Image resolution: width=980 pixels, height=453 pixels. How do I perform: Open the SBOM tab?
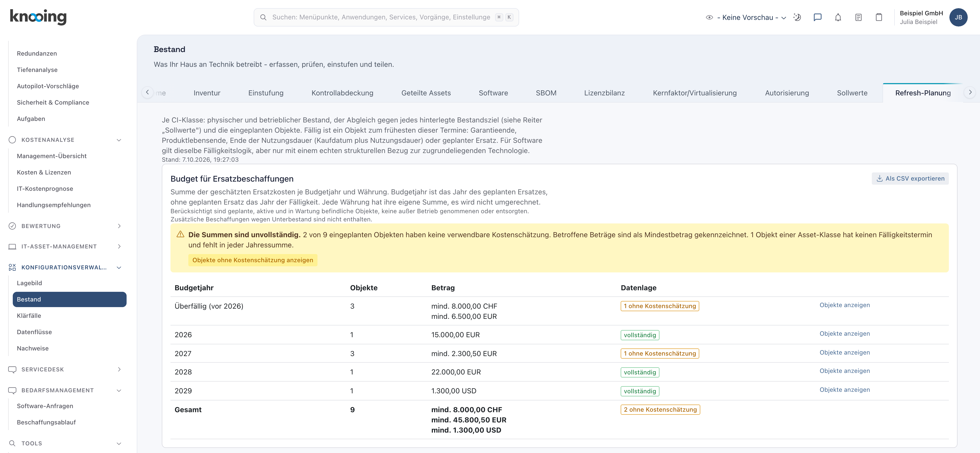[x=546, y=93]
